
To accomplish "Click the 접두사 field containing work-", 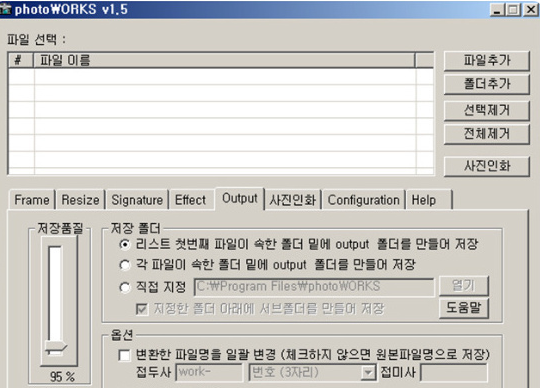I will [x=209, y=373].
